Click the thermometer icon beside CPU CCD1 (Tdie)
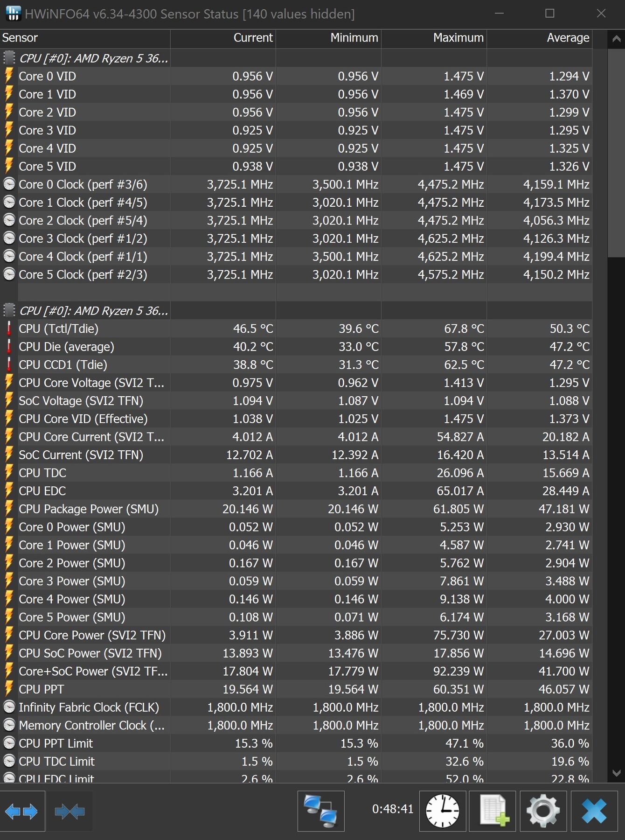The image size is (625, 840). [x=9, y=364]
